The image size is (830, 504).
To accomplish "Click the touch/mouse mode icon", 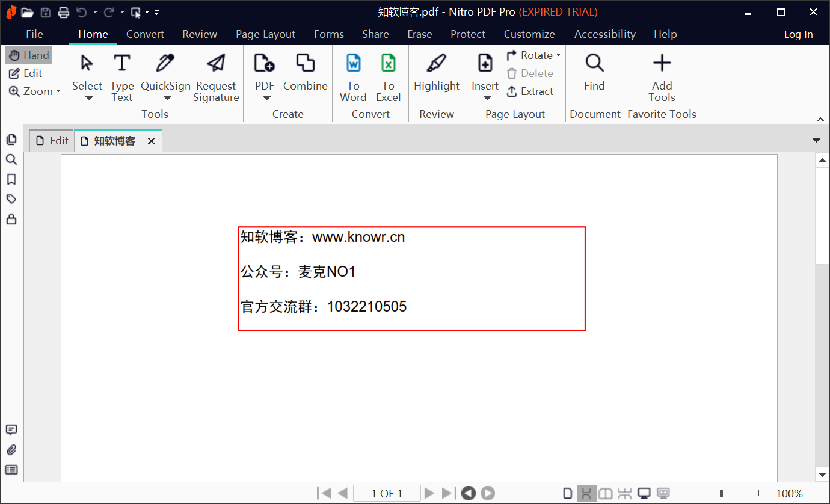I will (x=136, y=12).
